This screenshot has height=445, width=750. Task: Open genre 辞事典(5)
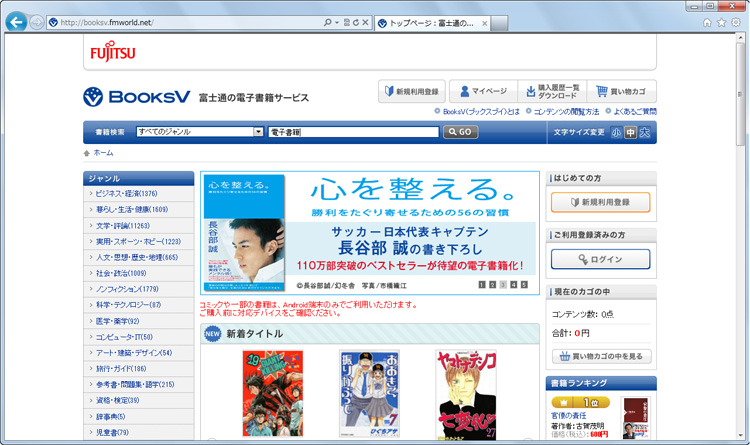(110, 416)
